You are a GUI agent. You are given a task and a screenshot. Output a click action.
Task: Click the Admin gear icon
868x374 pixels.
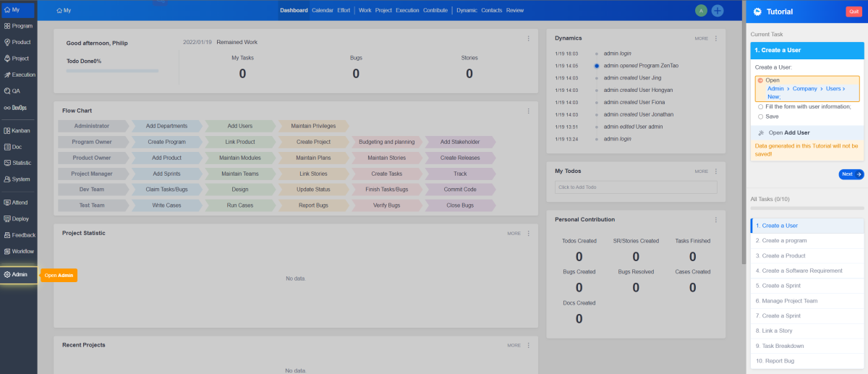pyautogui.click(x=7, y=275)
